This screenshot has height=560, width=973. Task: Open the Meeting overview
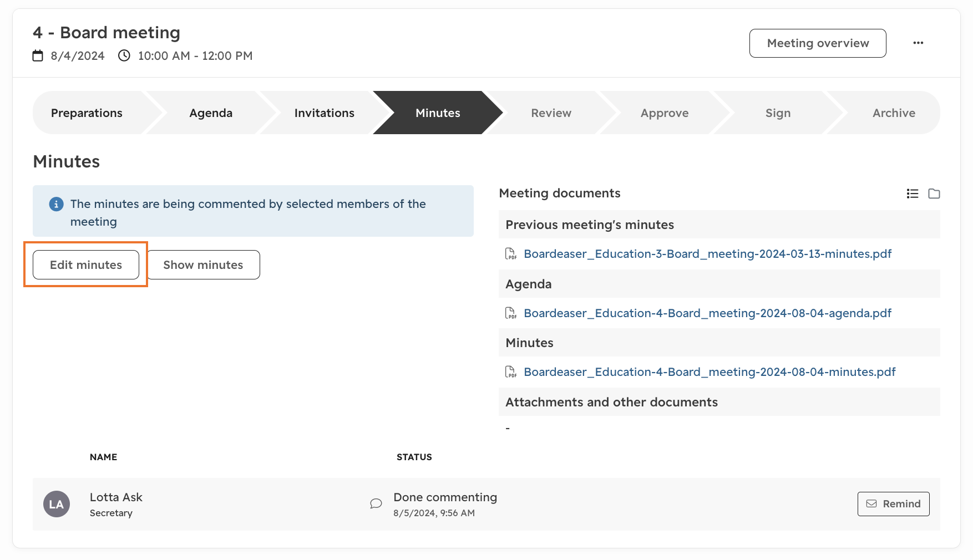click(x=818, y=43)
